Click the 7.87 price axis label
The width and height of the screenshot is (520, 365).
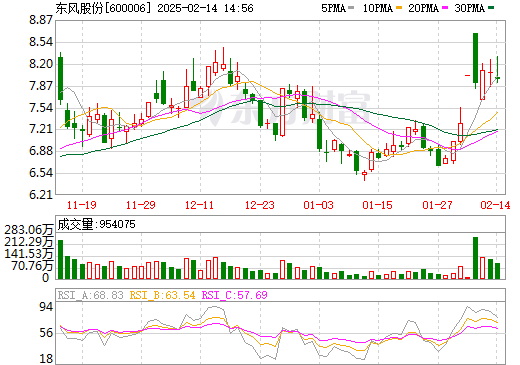click(x=41, y=86)
